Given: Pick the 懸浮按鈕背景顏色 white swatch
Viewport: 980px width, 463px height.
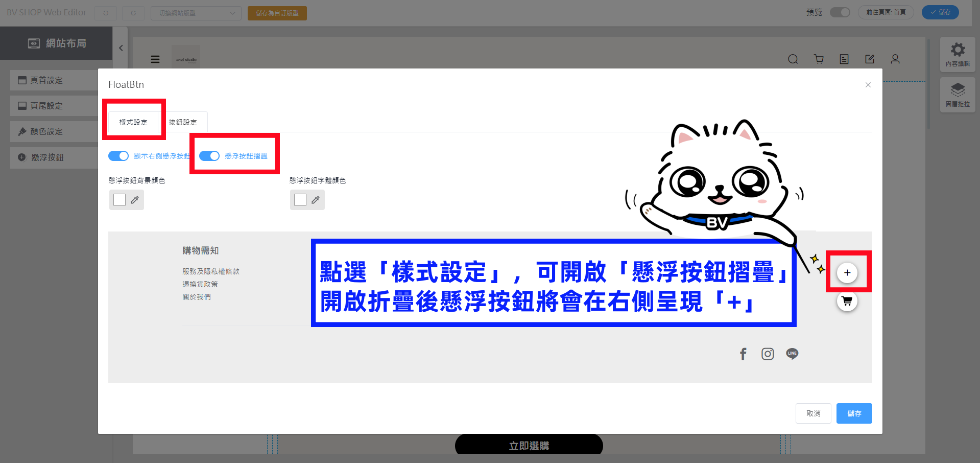Looking at the screenshot, I should 119,200.
